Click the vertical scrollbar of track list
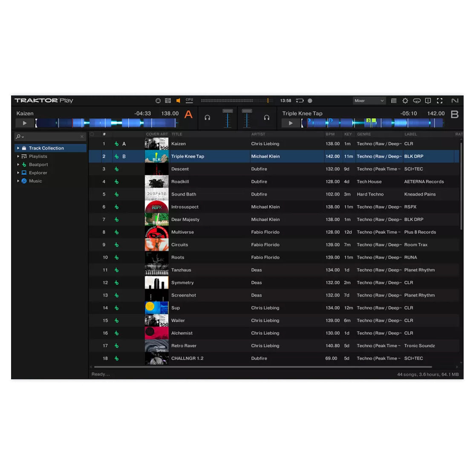Image resolution: width=476 pixels, height=476 pixels. click(461, 186)
